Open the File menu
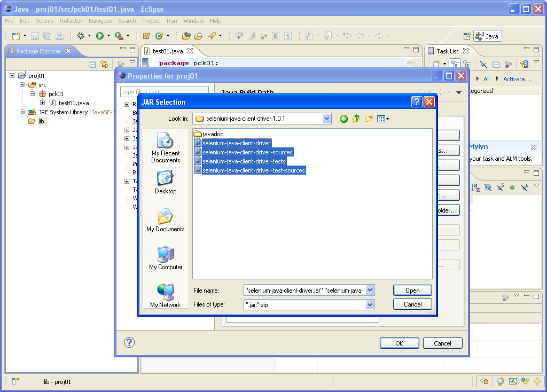The height and width of the screenshot is (392, 547). pos(10,21)
